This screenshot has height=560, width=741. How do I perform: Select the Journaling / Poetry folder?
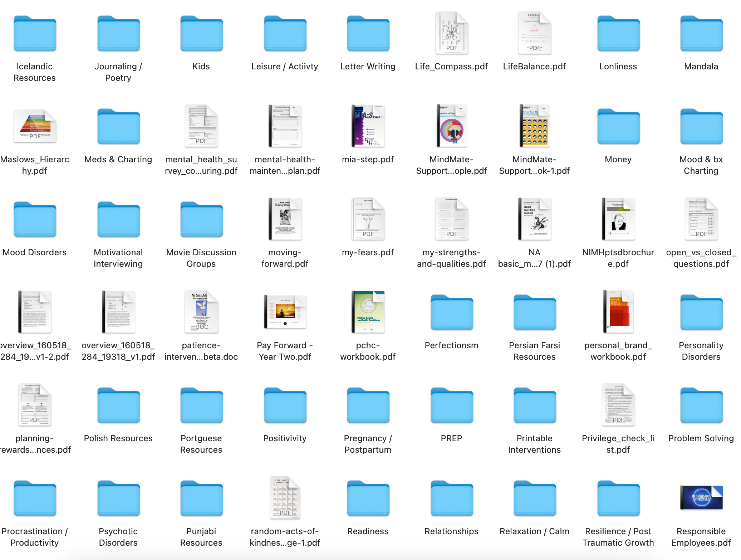coord(118,34)
